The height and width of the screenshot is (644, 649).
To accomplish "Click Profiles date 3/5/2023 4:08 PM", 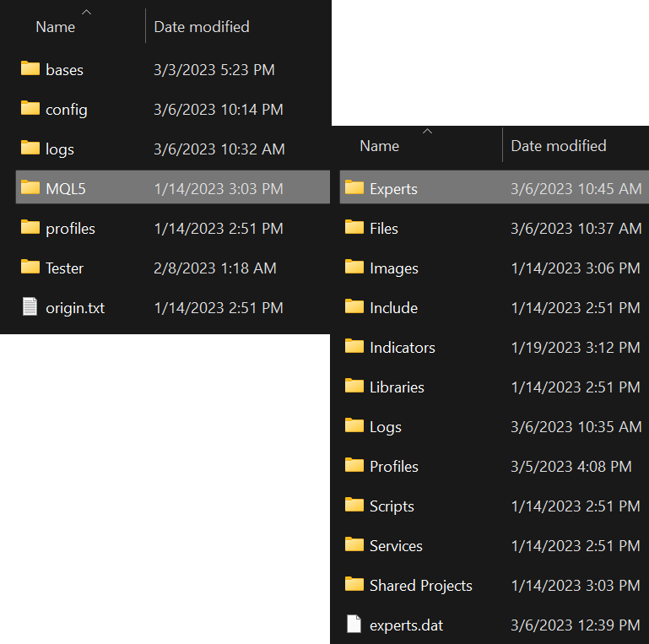I will [571, 467].
